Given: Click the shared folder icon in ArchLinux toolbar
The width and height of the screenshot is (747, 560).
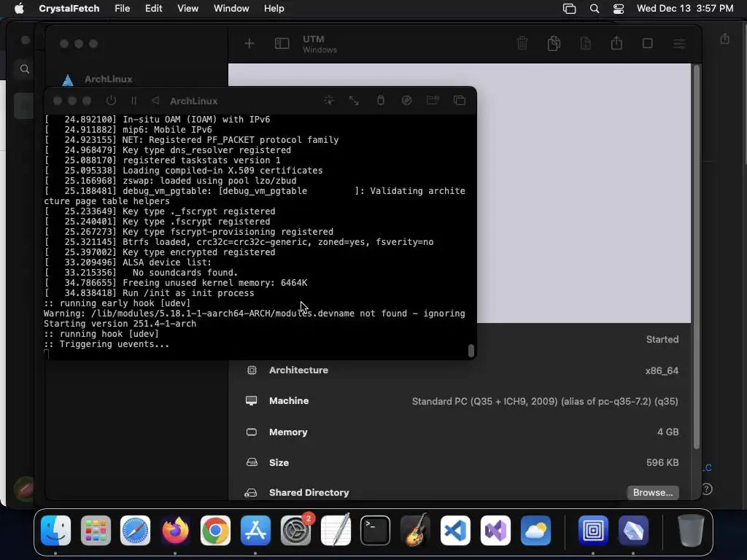Looking at the screenshot, I should pyautogui.click(x=433, y=100).
